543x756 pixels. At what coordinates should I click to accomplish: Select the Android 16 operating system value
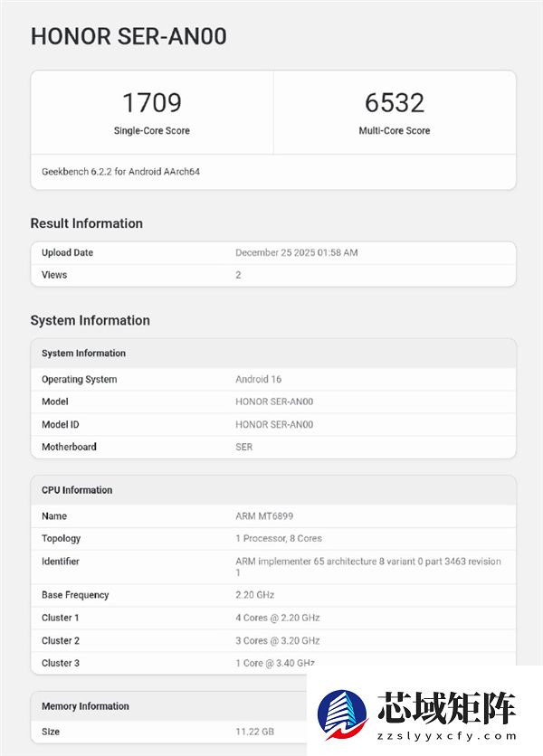tap(258, 379)
